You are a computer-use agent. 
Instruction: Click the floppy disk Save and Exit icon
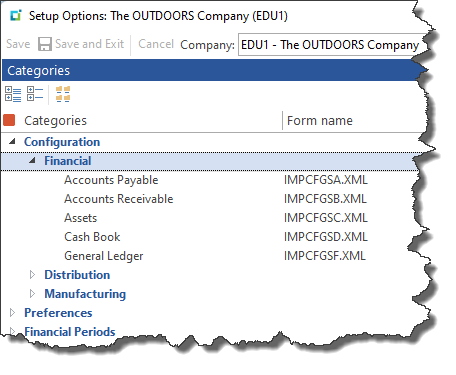click(45, 44)
